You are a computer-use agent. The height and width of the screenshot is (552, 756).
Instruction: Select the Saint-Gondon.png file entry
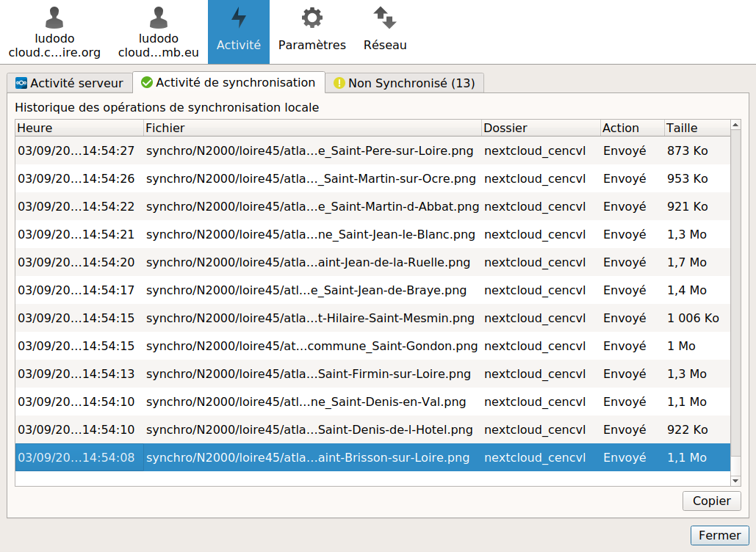click(312, 346)
